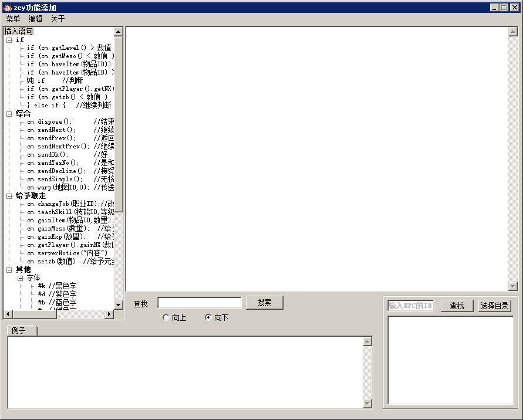Click the editor scroll up arrow
Viewport: 523px width, 420px height.
[513, 32]
